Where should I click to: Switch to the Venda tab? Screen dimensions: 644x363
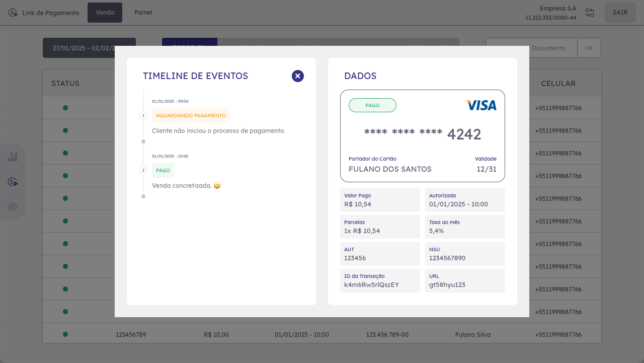point(105,13)
